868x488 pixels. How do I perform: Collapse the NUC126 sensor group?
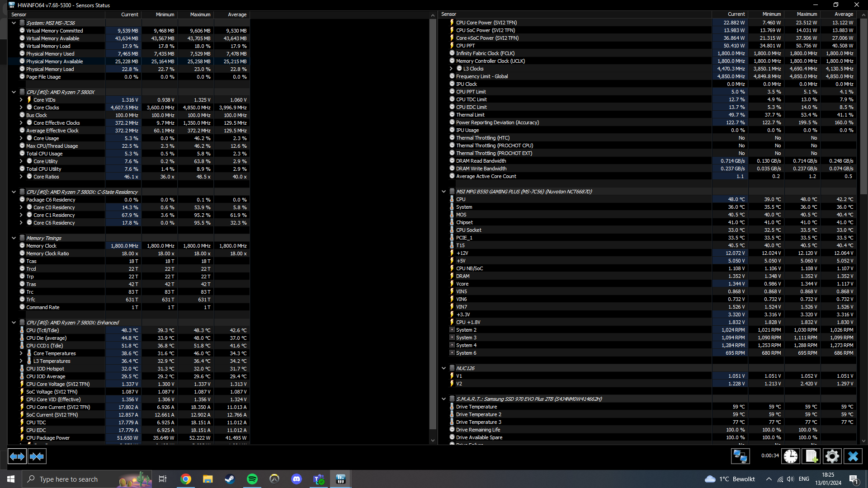(x=443, y=368)
